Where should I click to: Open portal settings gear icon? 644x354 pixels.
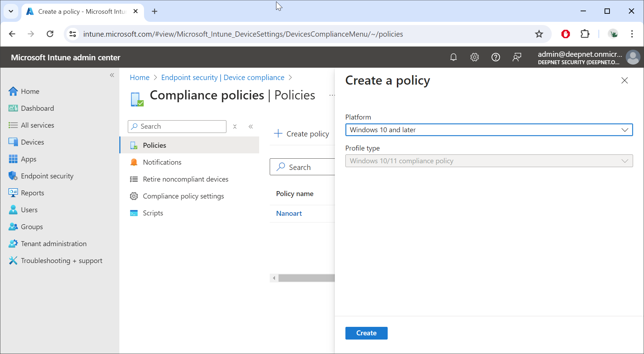475,57
